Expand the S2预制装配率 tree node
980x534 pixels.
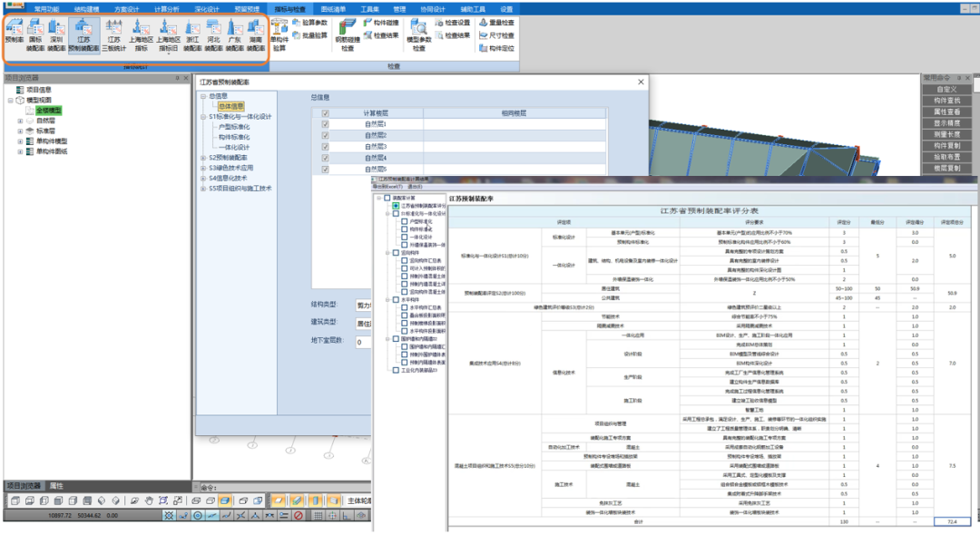point(203,158)
